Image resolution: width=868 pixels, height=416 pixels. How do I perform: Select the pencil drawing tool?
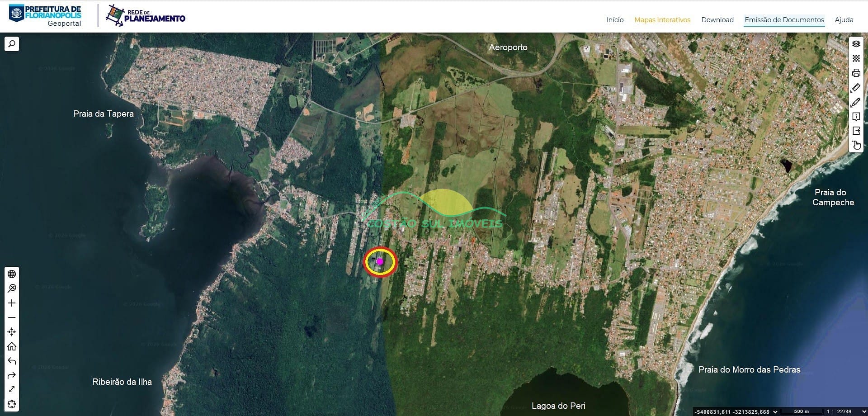point(856,102)
